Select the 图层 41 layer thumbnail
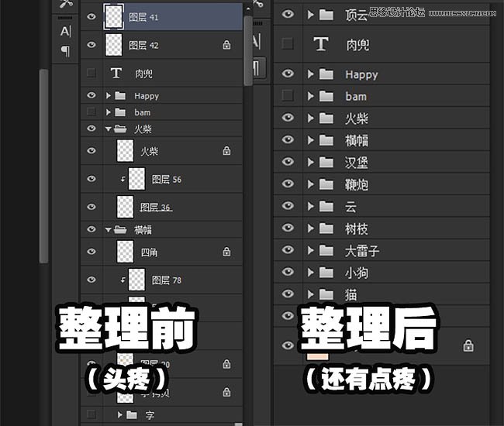Image resolution: width=504 pixels, height=426 pixels. coord(113,16)
